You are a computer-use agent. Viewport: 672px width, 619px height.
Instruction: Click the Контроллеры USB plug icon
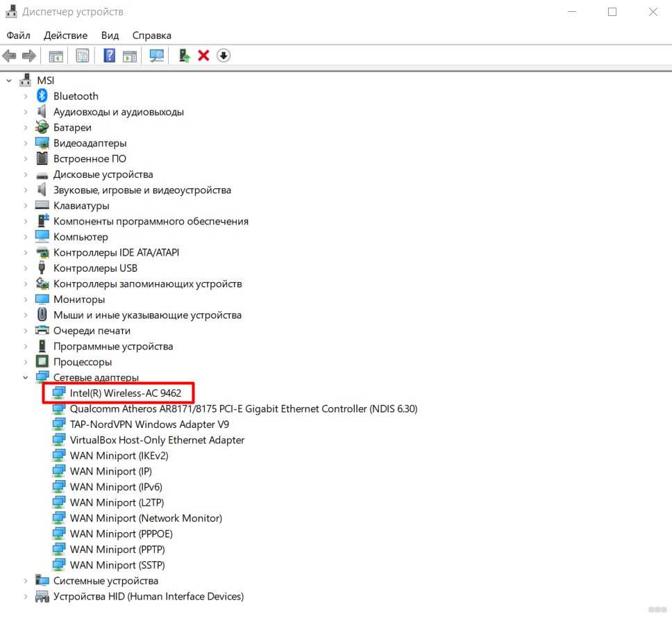[x=42, y=267]
